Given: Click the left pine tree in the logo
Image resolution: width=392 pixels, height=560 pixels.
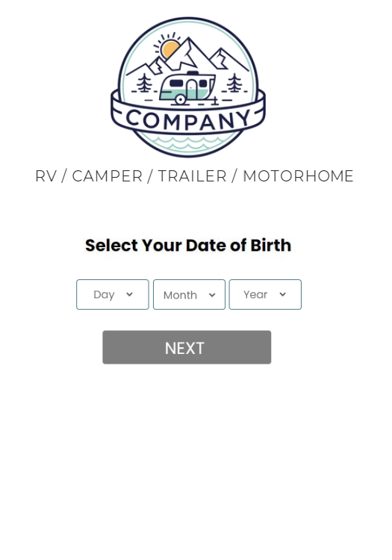Looking at the screenshot, I should point(144,83).
